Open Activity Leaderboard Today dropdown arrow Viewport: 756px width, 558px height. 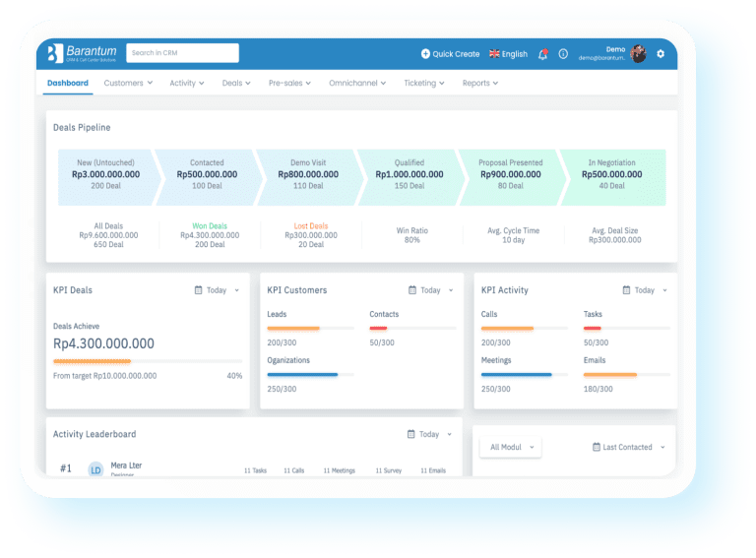(449, 434)
